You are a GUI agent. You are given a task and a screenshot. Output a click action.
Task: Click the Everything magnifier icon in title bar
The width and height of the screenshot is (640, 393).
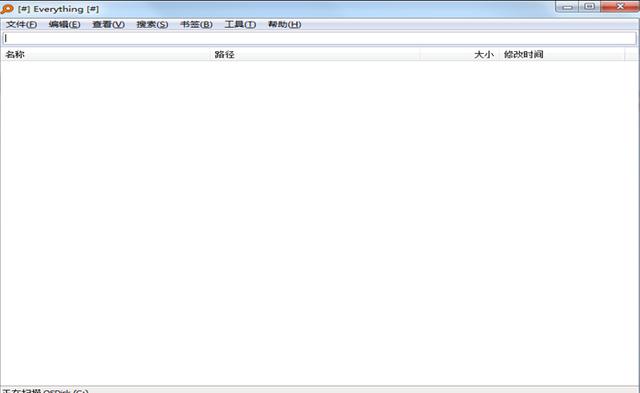coord(7,9)
